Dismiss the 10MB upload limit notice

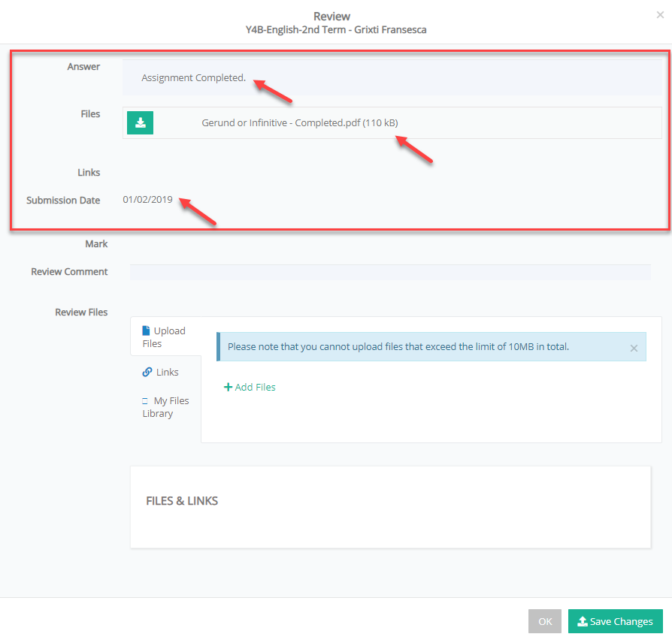(634, 349)
